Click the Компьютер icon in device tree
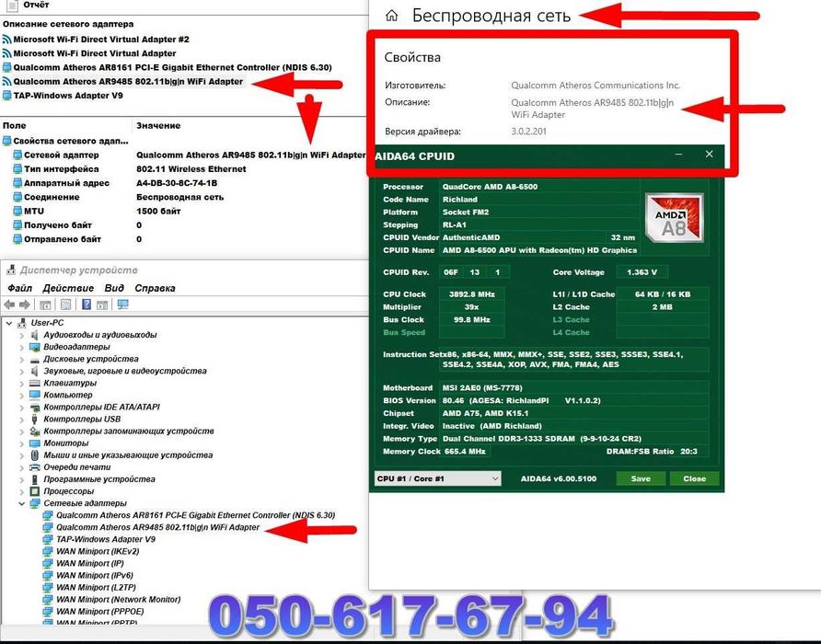 click(x=35, y=396)
